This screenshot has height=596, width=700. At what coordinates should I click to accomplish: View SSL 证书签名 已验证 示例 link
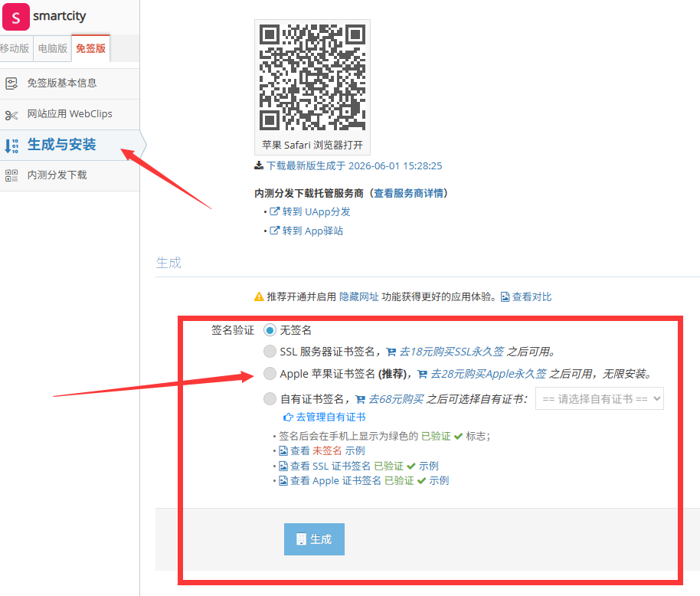(365, 466)
